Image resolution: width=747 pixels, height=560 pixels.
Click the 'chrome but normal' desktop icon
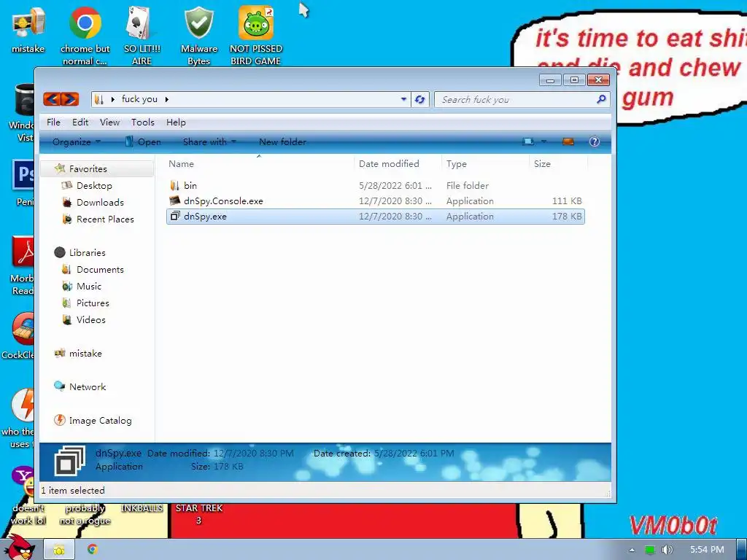85,36
